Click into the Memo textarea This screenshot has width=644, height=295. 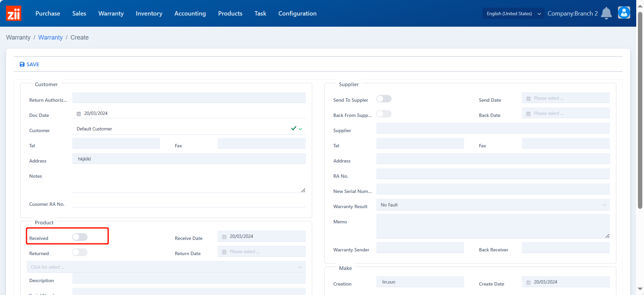coord(493,226)
